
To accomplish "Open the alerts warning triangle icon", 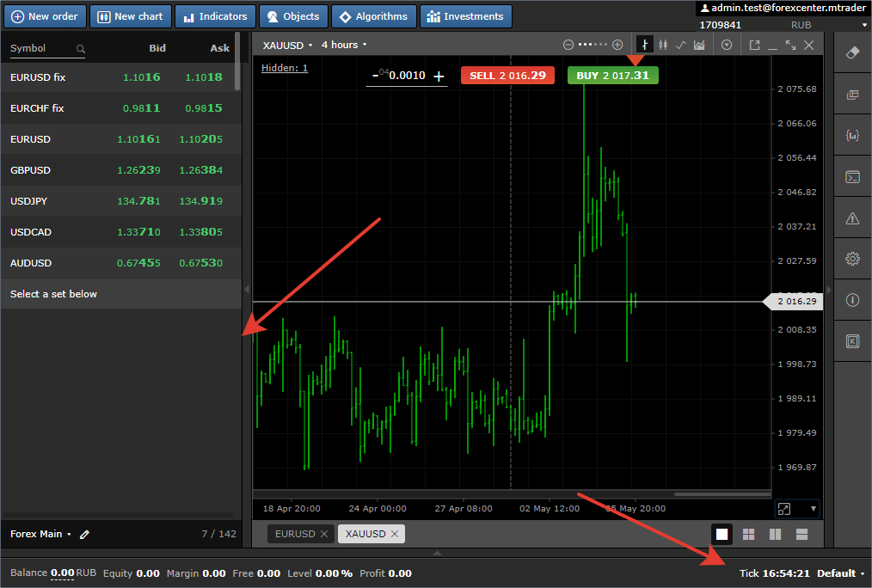I will [852, 218].
